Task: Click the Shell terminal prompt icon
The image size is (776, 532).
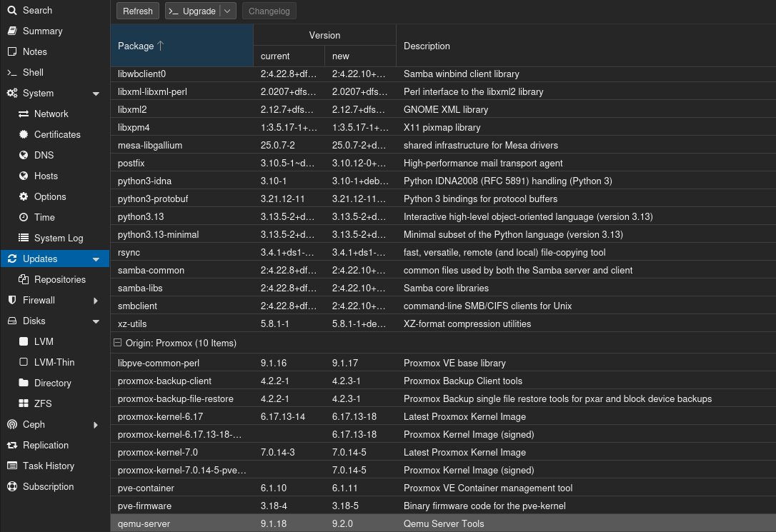Action: [x=12, y=73]
